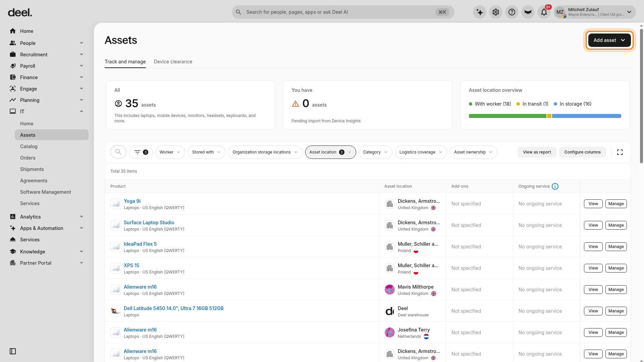Click green With worker bar segment

click(507, 116)
